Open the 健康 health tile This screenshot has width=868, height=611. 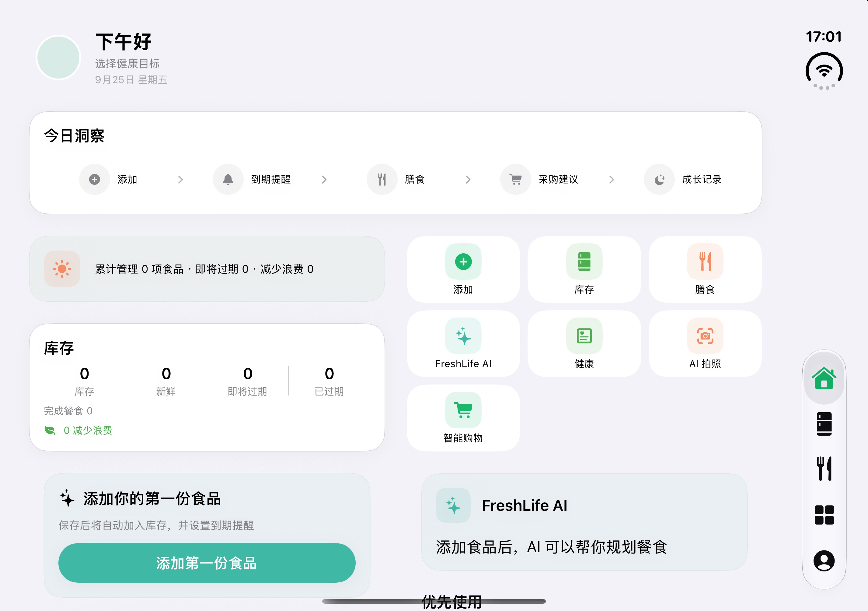tap(584, 343)
